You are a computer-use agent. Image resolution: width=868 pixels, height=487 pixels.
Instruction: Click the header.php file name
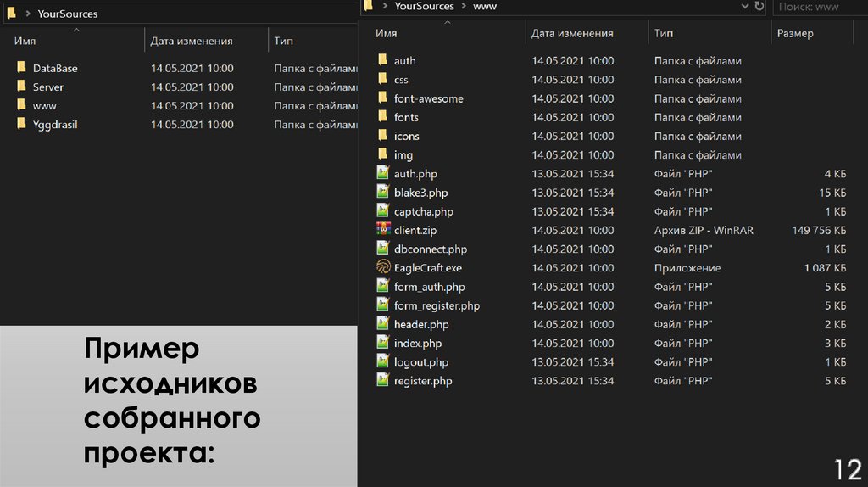coord(420,325)
